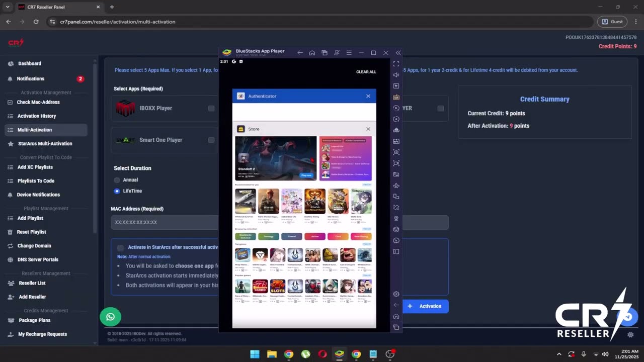
Task: Click the MAC Address input field
Action: pyautogui.click(x=165, y=222)
